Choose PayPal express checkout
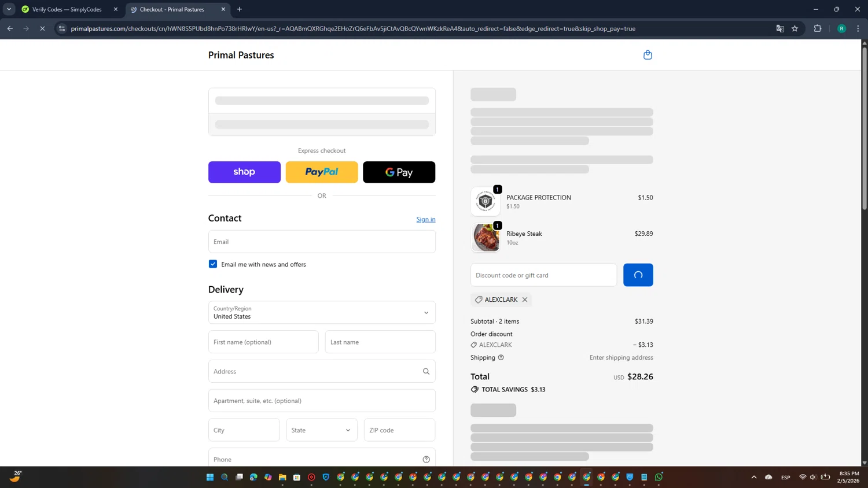868x488 pixels. (322, 172)
